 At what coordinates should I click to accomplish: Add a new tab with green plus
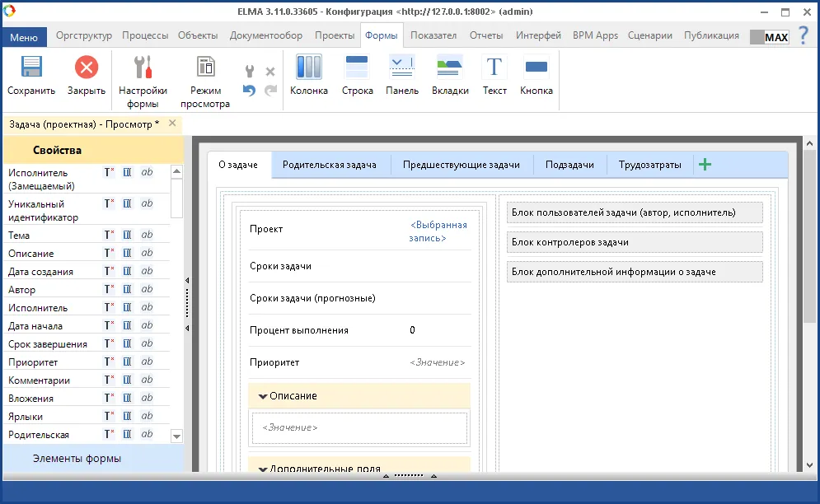[x=705, y=165]
